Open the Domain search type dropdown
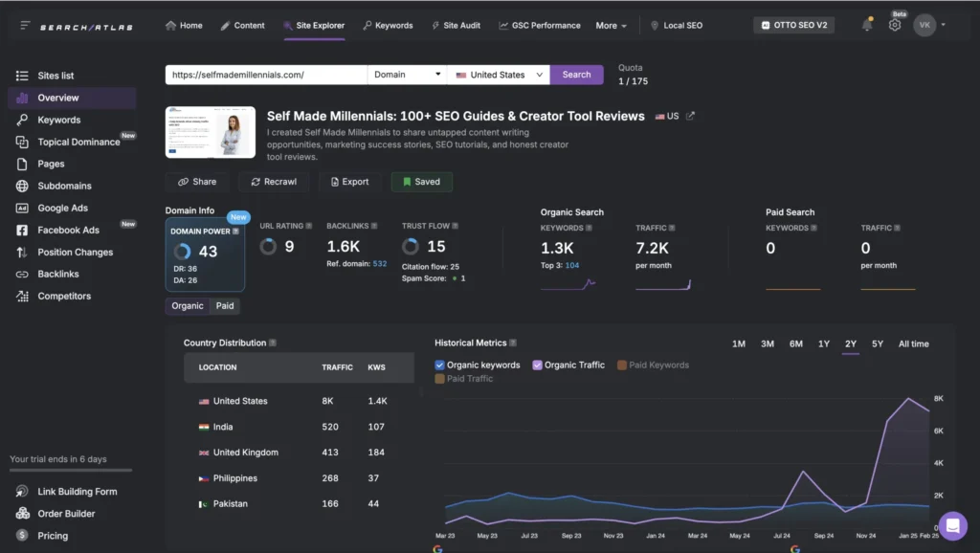The image size is (980, 553). tap(406, 74)
